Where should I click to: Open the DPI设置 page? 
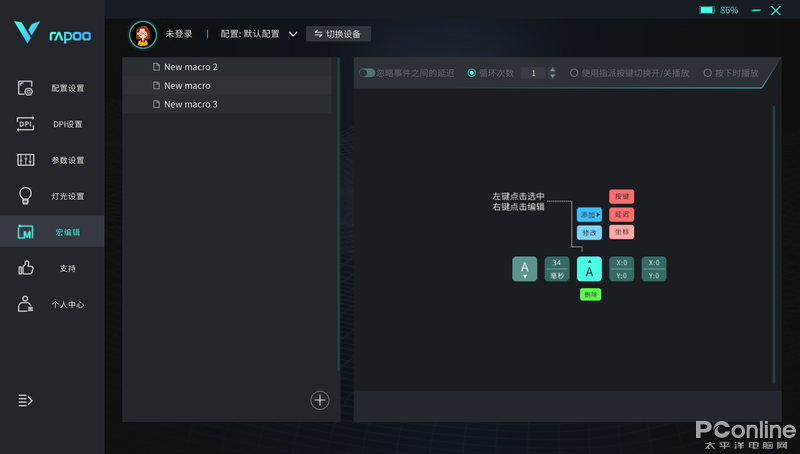[52, 124]
